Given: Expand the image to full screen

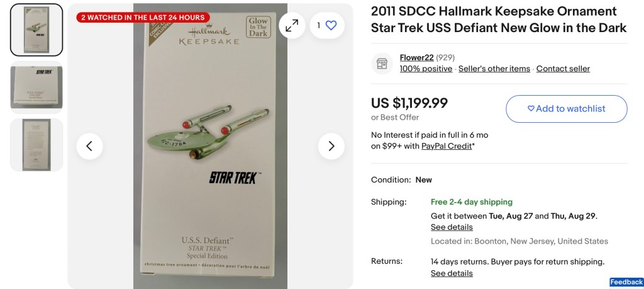Looking at the screenshot, I should tap(292, 25).
